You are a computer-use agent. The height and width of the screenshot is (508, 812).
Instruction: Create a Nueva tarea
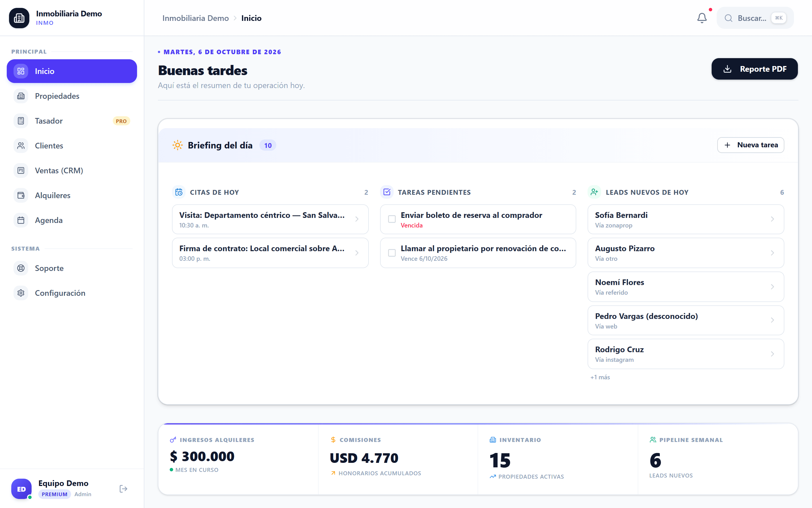(x=751, y=145)
